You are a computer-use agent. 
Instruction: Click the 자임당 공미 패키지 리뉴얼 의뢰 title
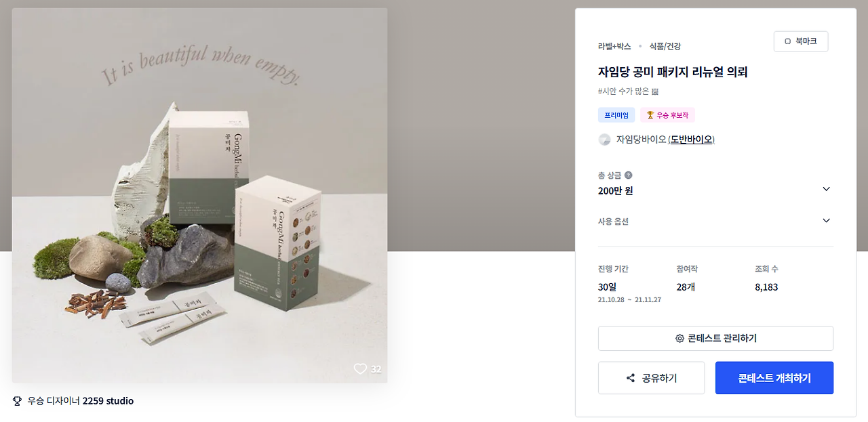pyautogui.click(x=673, y=72)
